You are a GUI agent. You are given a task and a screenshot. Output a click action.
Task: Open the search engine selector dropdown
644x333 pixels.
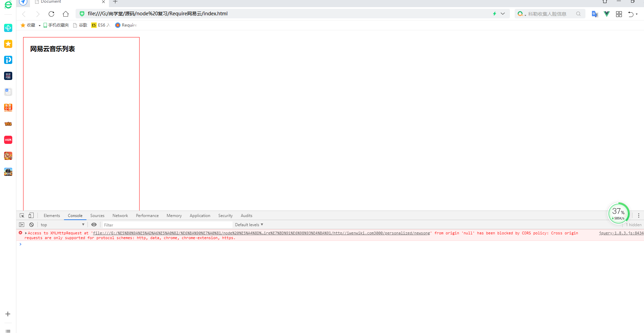click(x=522, y=14)
